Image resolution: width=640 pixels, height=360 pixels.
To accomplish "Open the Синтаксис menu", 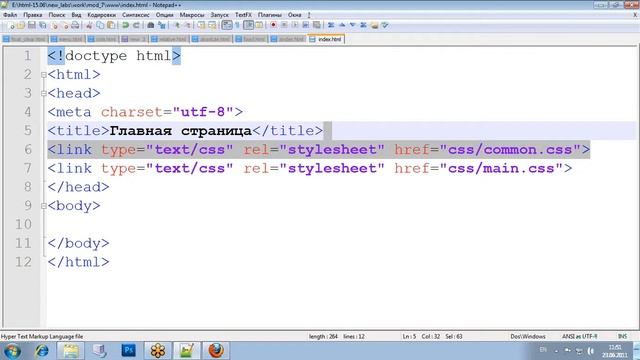I will coord(136,15).
